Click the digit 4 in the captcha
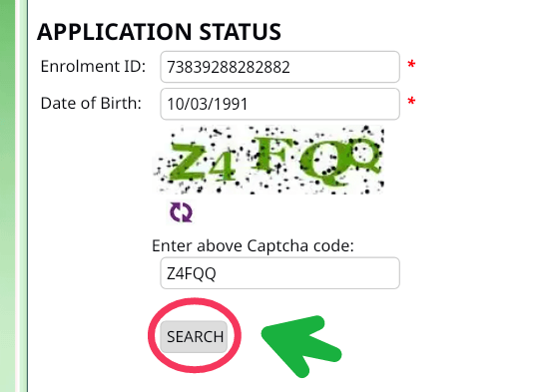 pyautogui.click(x=222, y=165)
